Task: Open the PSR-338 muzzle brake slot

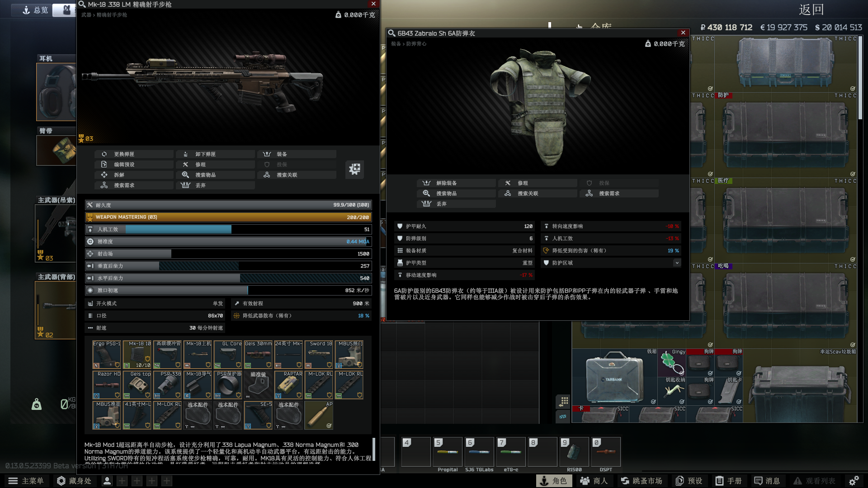Action: point(167,385)
